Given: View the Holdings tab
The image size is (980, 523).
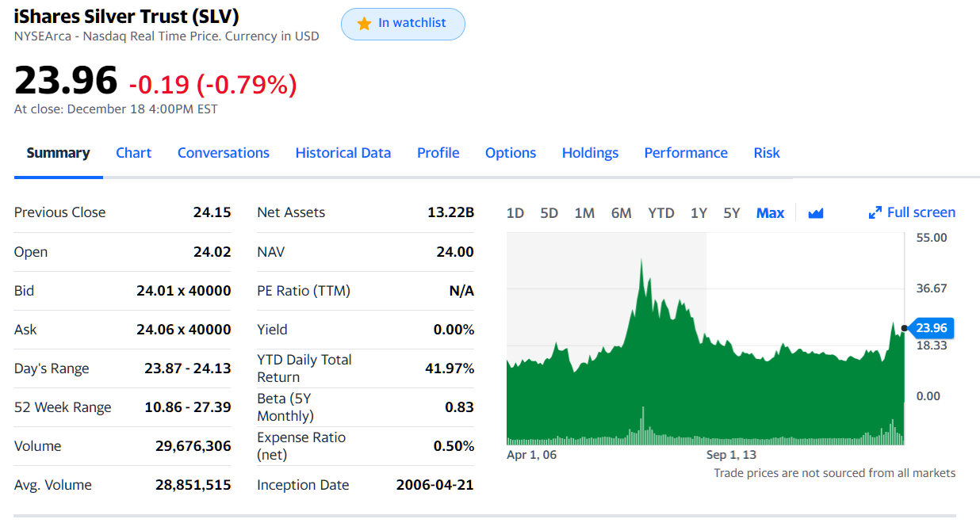Looking at the screenshot, I should 590,153.
